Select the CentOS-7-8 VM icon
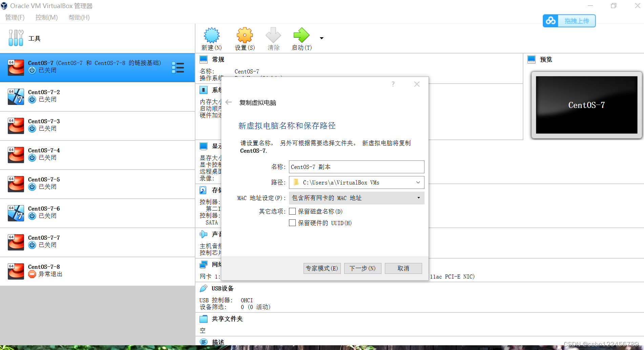Image resolution: width=644 pixels, height=350 pixels. click(x=16, y=271)
